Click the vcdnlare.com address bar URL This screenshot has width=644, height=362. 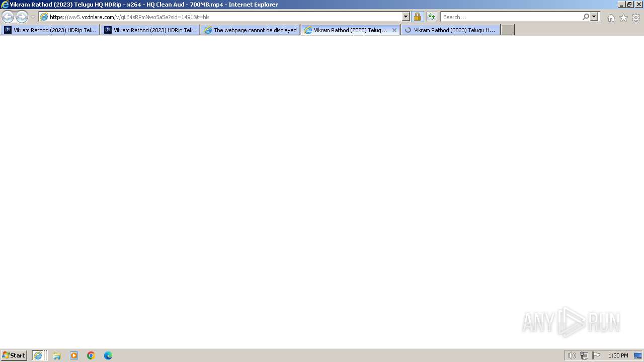click(130, 17)
